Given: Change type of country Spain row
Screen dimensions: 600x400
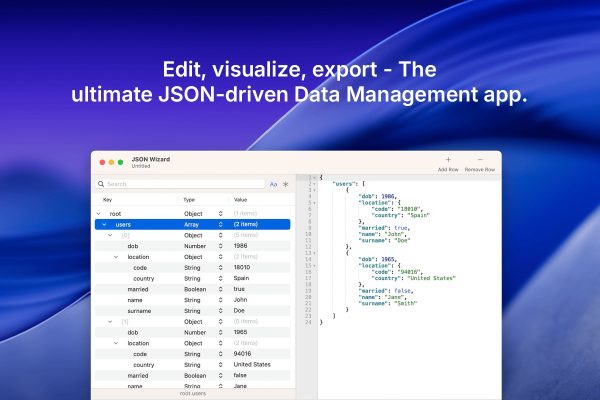Looking at the screenshot, I should coord(220,278).
